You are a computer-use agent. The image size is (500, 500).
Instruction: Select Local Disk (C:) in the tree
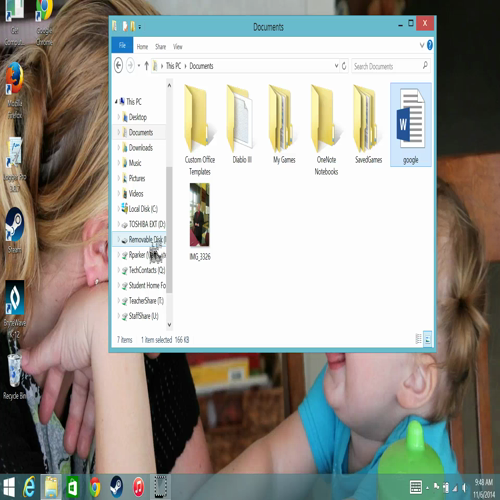pos(143,209)
